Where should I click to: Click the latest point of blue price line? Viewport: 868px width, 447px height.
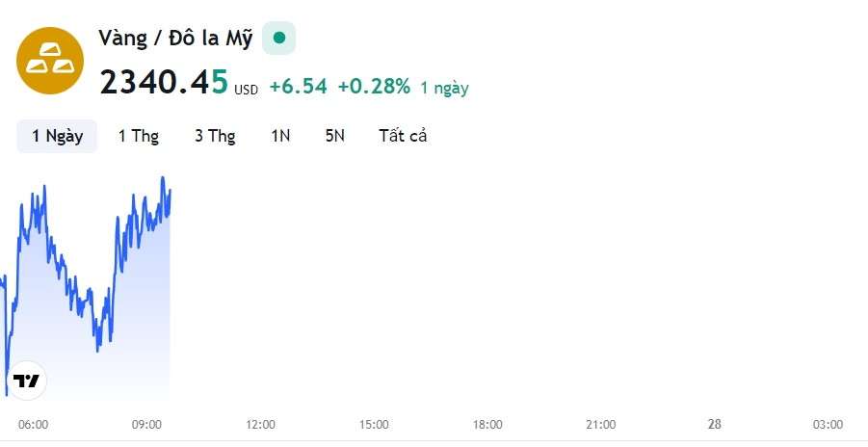pos(170,191)
